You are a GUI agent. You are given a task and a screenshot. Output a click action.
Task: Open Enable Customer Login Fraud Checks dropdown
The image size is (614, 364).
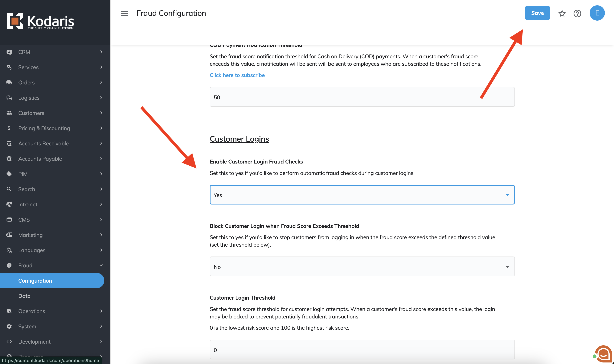tap(362, 195)
